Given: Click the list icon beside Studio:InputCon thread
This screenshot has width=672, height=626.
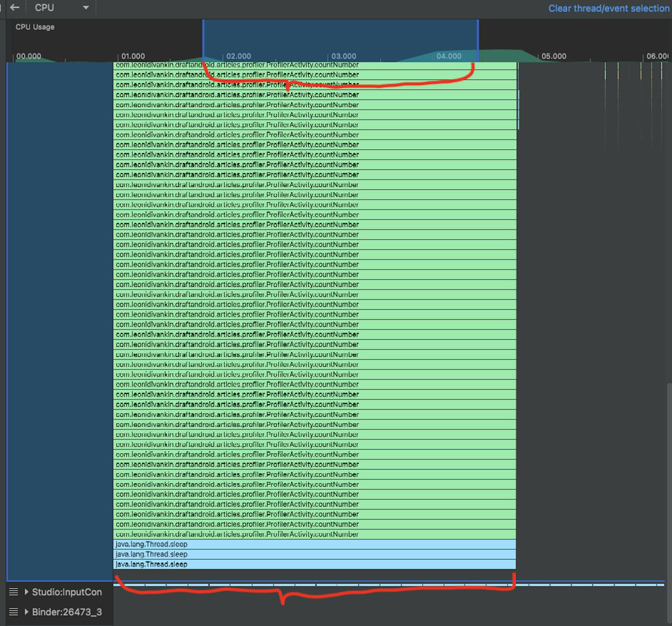Looking at the screenshot, I should pos(14,592).
